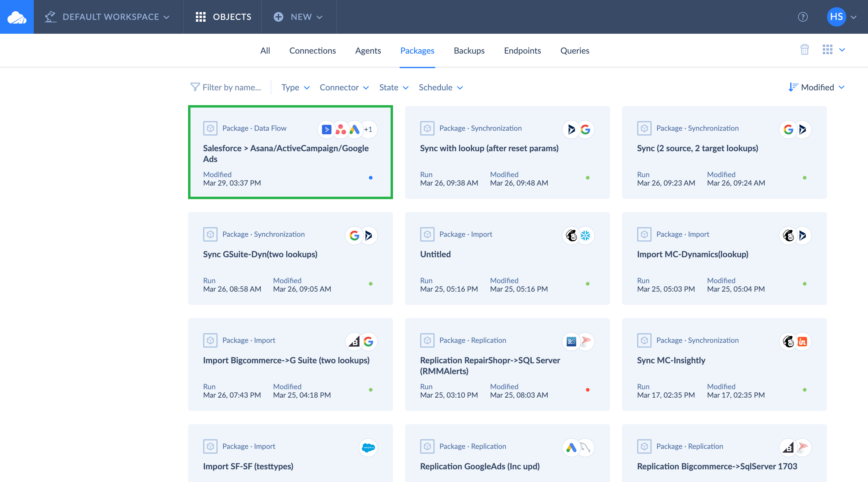
Task: Click the filter funnel icon
Action: point(195,87)
